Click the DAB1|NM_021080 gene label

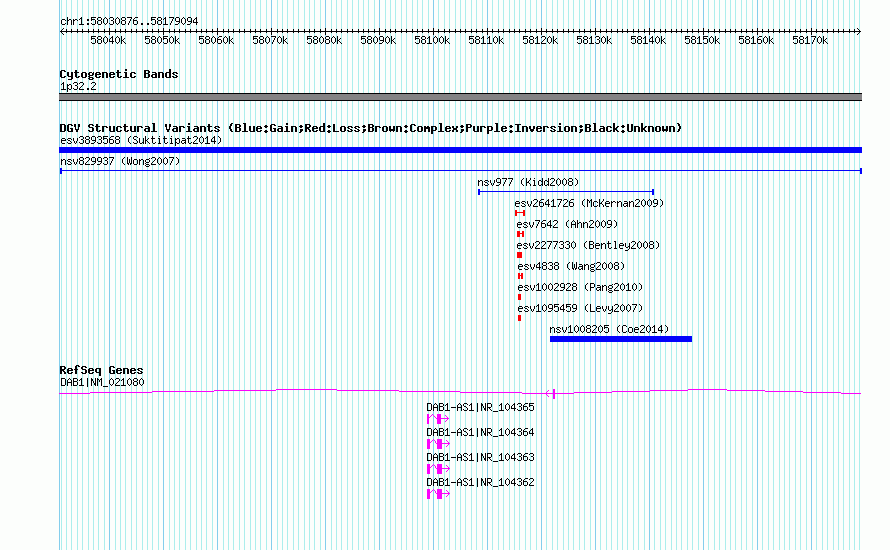tap(102, 383)
